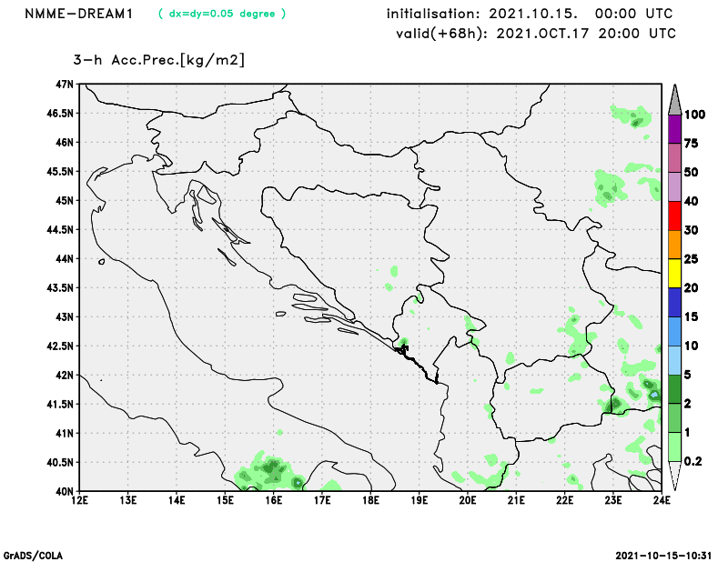Click the light green 0.2–1 legend swatch
This screenshot has height=562, width=728.
[x=674, y=447]
